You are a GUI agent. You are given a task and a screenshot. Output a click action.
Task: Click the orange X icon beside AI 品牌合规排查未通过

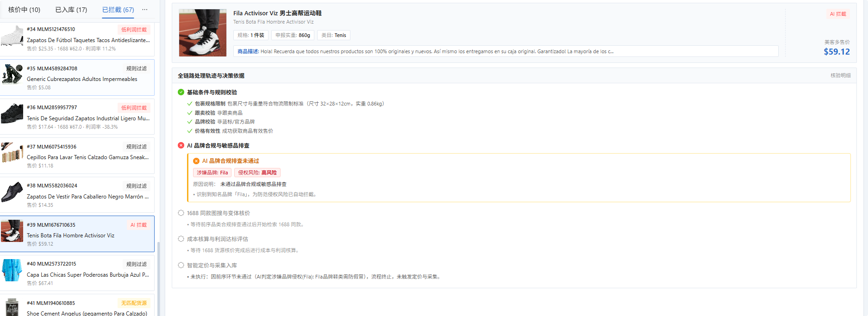[196, 161]
